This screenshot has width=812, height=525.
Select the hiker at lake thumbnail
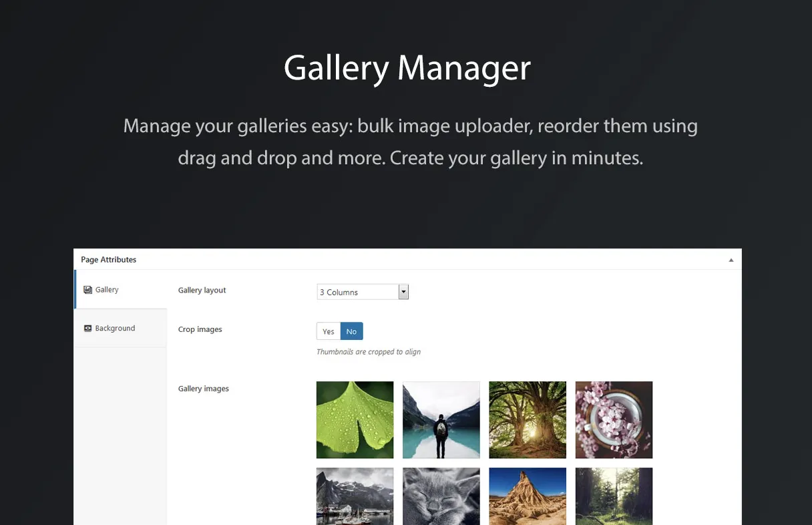[x=441, y=420]
